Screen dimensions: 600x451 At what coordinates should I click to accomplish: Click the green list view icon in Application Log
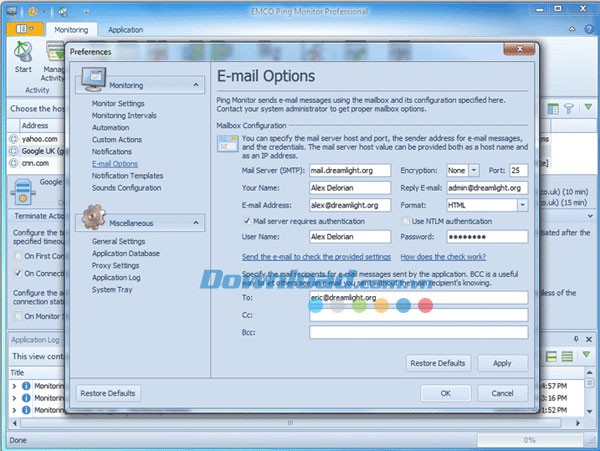point(569,357)
